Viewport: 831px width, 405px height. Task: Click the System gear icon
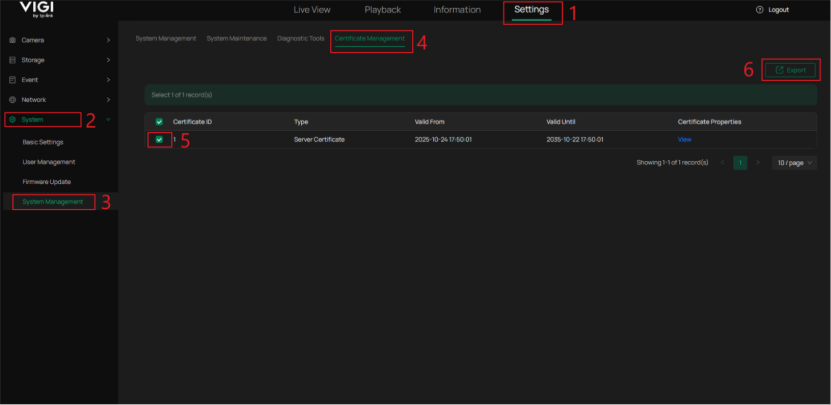(x=12, y=120)
